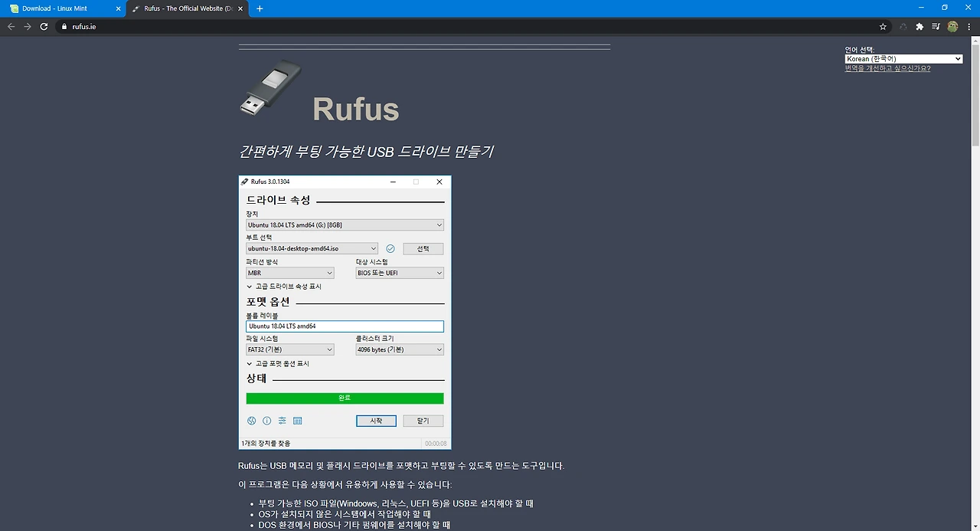Click the 선택 button in Rufus

(x=423, y=249)
